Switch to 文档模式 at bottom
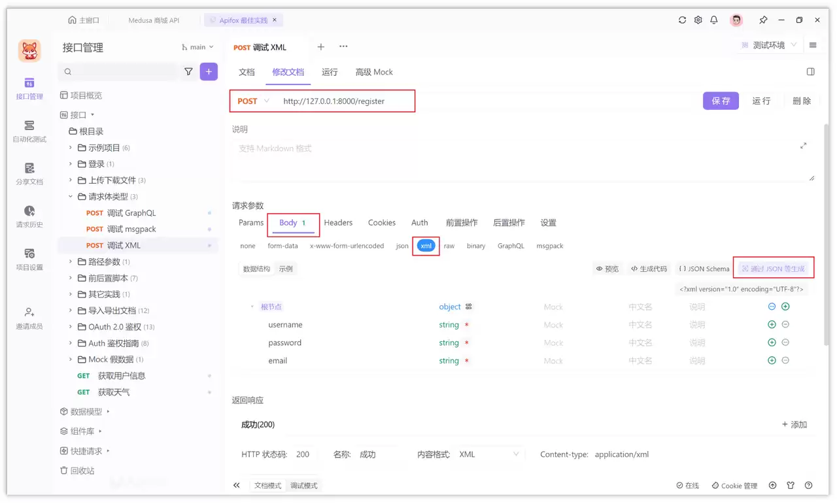837x504 pixels. tap(267, 486)
